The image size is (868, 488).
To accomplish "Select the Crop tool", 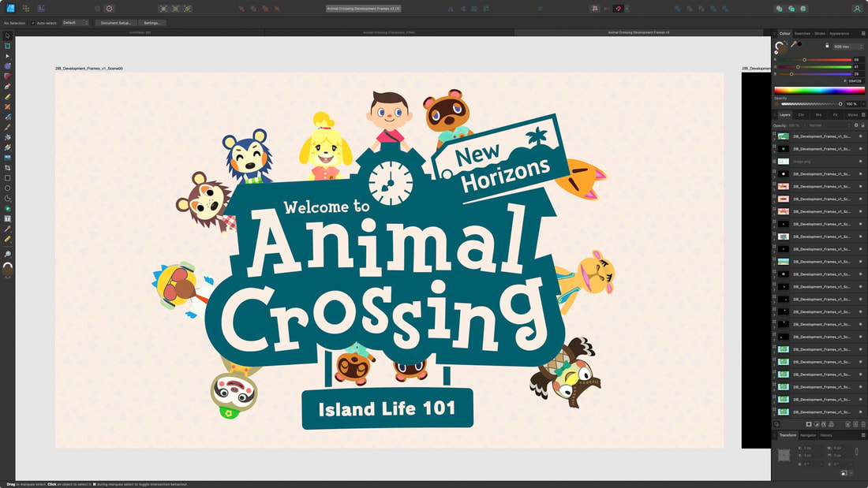I will [x=7, y=168].
